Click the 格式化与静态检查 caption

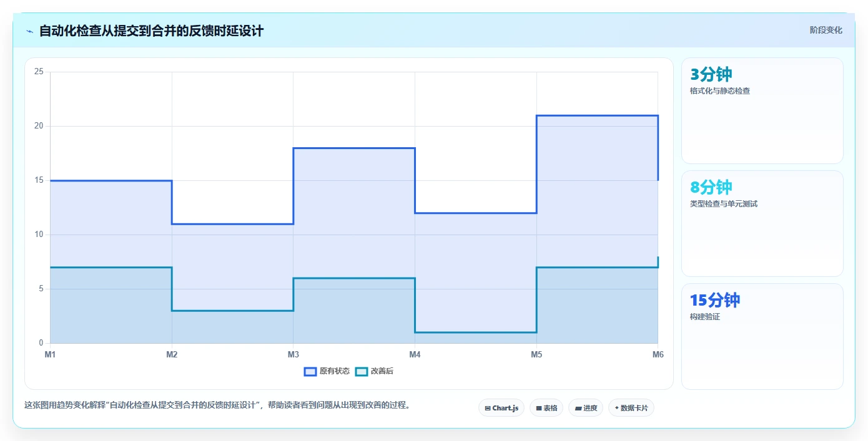coord(720,91)
